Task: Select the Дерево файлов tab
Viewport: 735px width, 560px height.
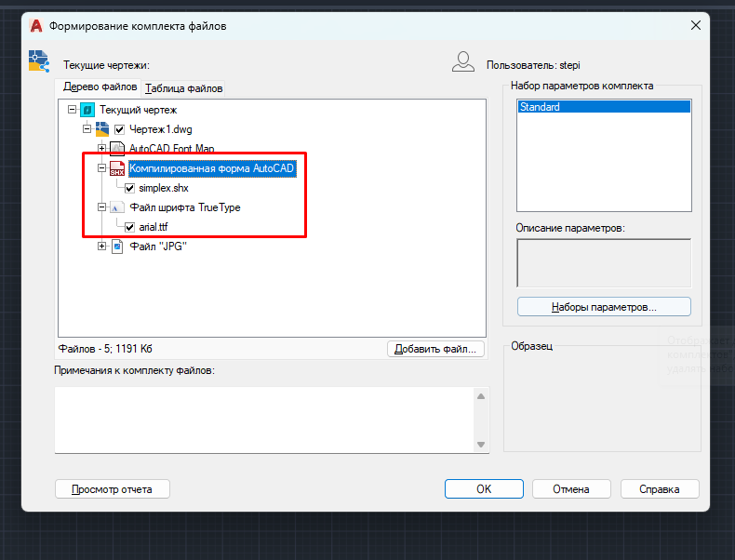Action: [x=100, y=87]
